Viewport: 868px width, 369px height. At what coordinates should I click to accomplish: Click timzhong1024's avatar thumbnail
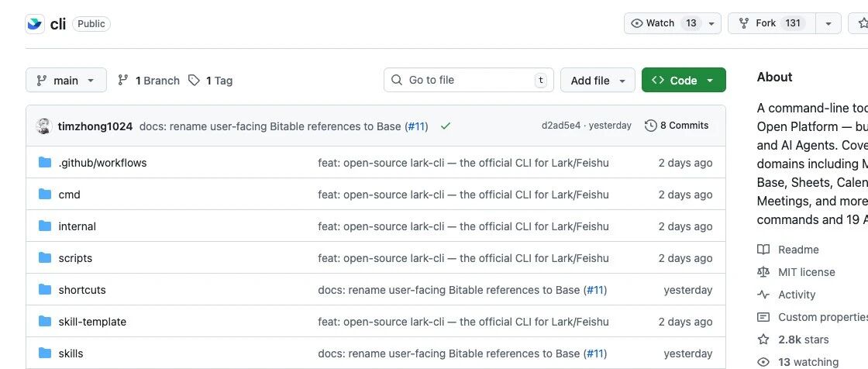coord(44,126)
